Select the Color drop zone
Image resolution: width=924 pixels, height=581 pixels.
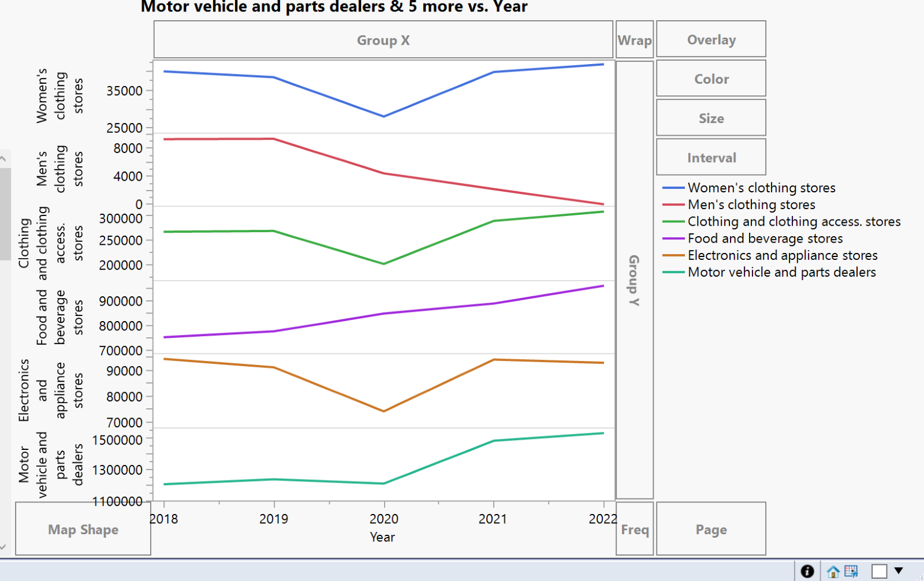(711, 79)
